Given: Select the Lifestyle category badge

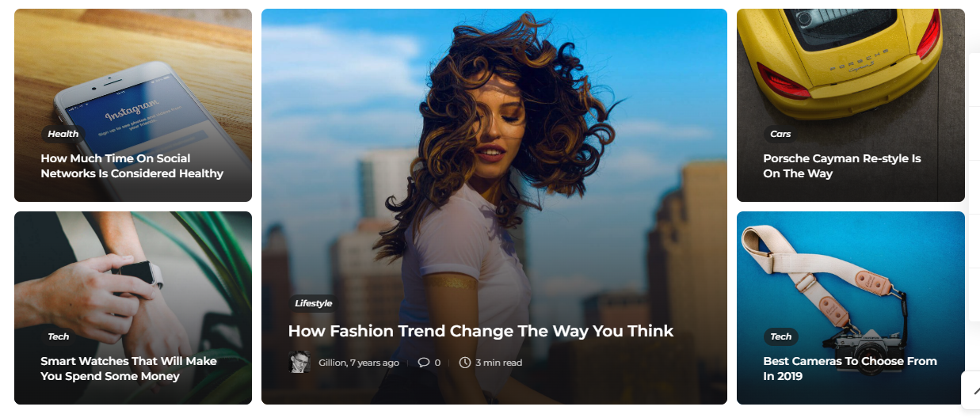Looking at the screenshot, I should click(314, 303).
